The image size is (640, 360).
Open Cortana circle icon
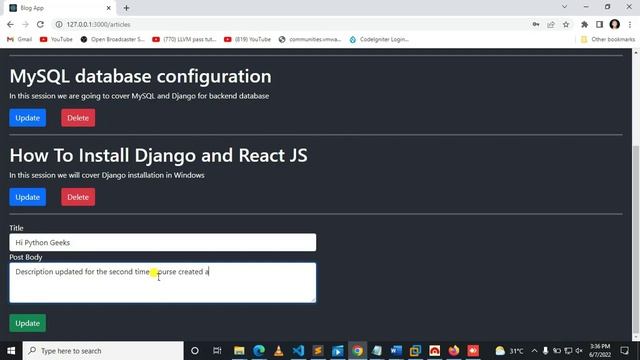click(195, 351)
